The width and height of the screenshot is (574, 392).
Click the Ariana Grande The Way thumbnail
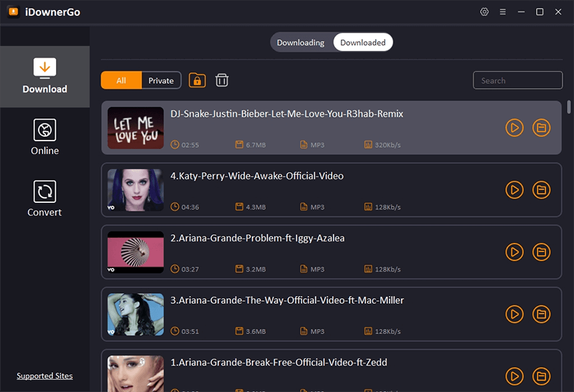coord(136,314)
